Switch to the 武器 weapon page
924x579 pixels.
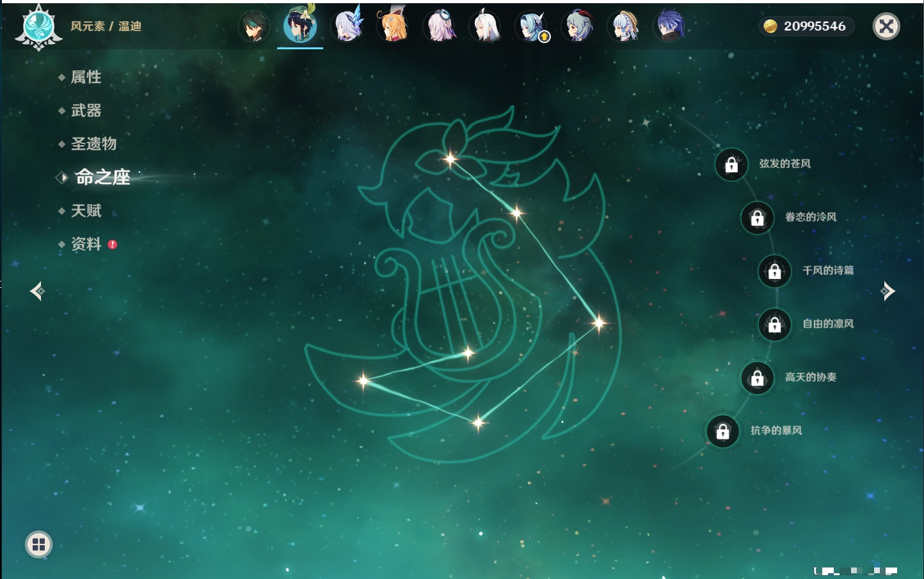click(86, 111)
